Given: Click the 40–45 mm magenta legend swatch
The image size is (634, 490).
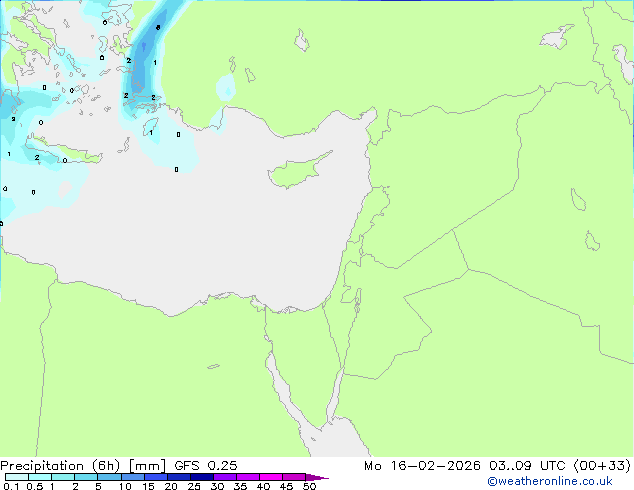Looking at the screenshot, I should coord(271,477).
